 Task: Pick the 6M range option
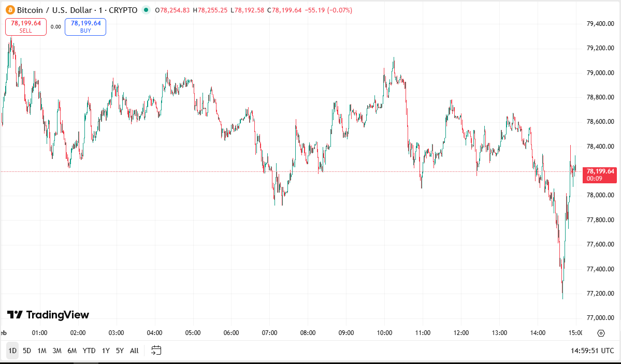click(72, 351)
